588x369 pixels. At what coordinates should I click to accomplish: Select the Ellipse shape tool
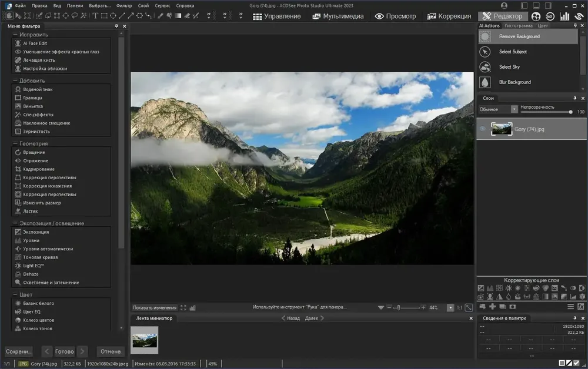(x=113, y=16)
